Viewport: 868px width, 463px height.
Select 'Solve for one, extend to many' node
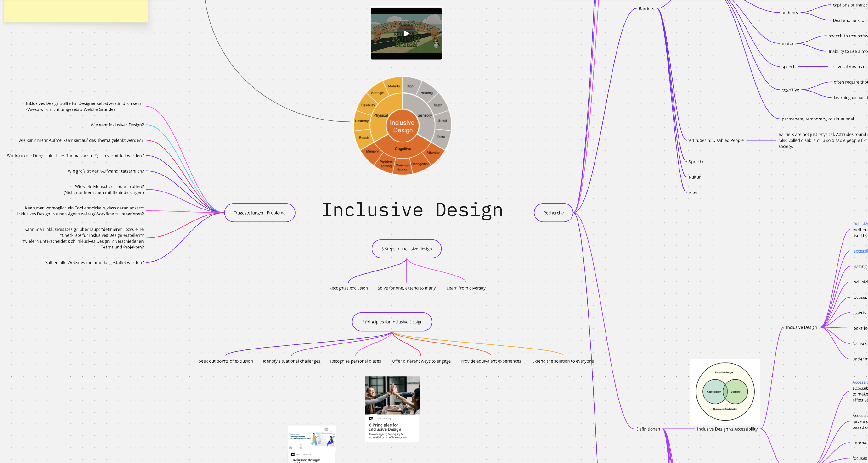click(x=406, y=288)
